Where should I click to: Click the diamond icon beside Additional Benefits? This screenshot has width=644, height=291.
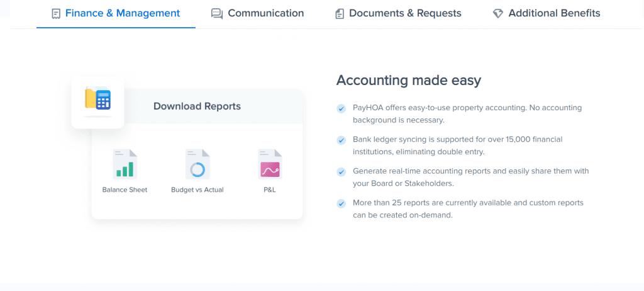pyautogui.click(x=498, y=14)
